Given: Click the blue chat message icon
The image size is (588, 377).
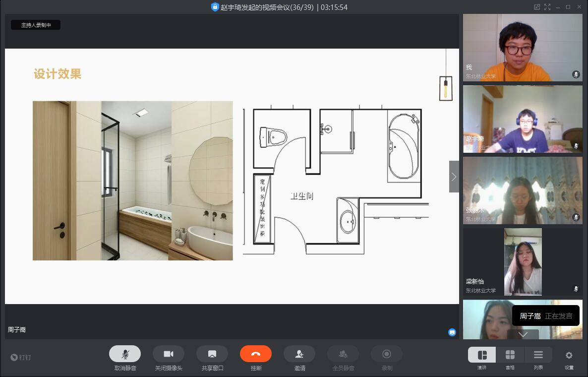Looking at the screenshot, I should [452, 332].
